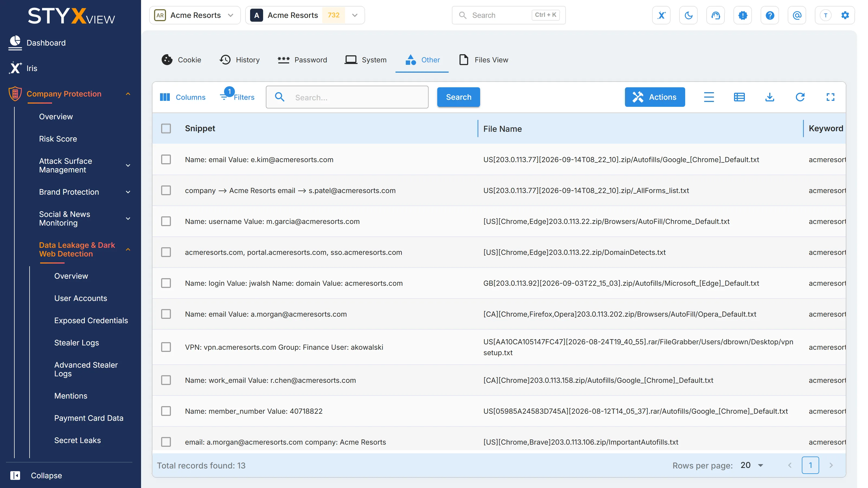868x488 pixels.
Task: Check the e.kim@acmeresorts.com row
Action: pos(166,159)
